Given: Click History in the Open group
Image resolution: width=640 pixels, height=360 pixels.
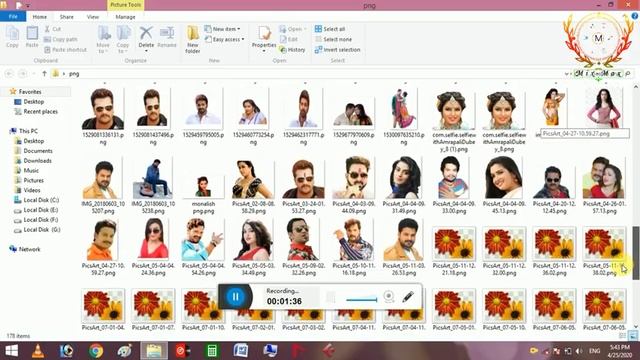Looking at the screenshot, I should (x=292, y=50).
